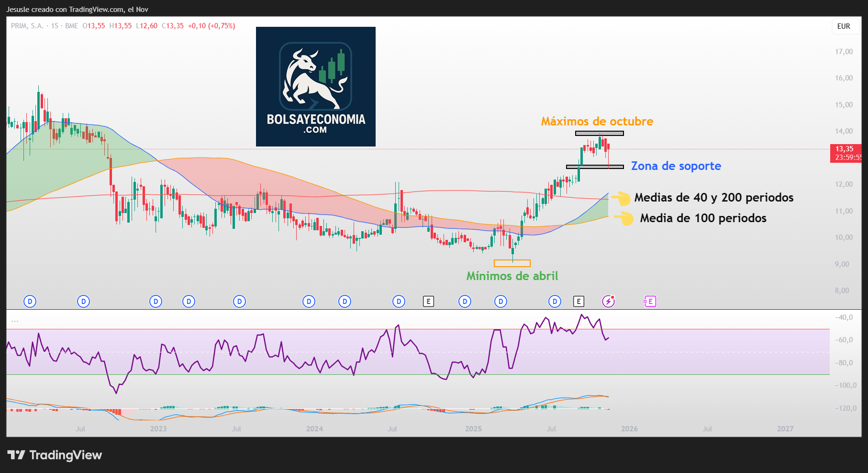Click the rightmost D dividend marker
The image size is (868, 473).
click(555, 302)
